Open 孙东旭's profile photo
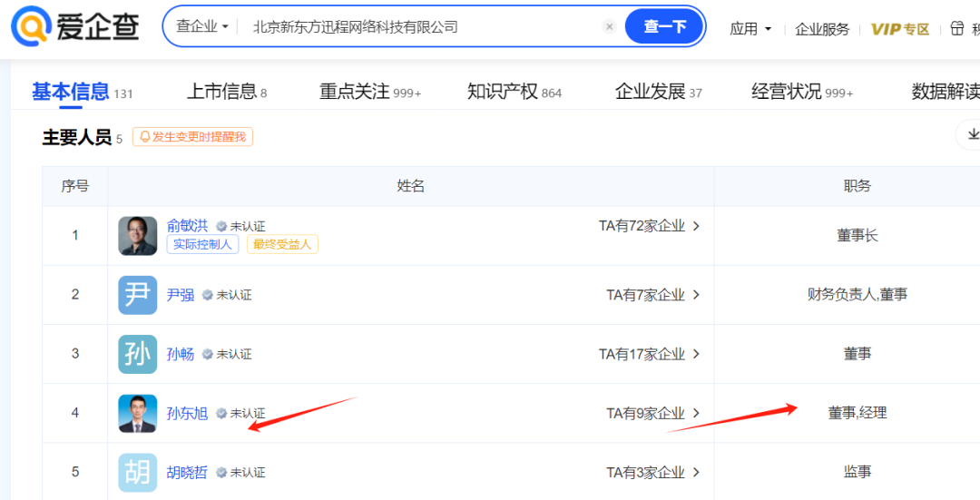980x500 pixels. (x=138, y=413)
